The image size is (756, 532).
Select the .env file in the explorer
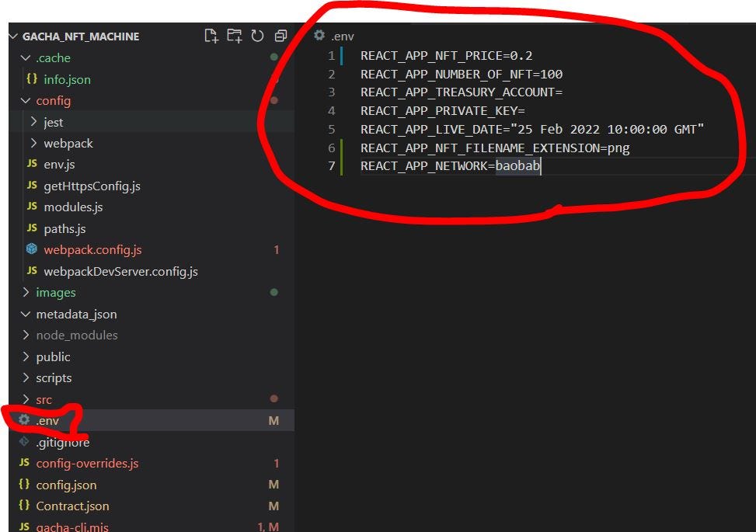[x=47, y=421]
